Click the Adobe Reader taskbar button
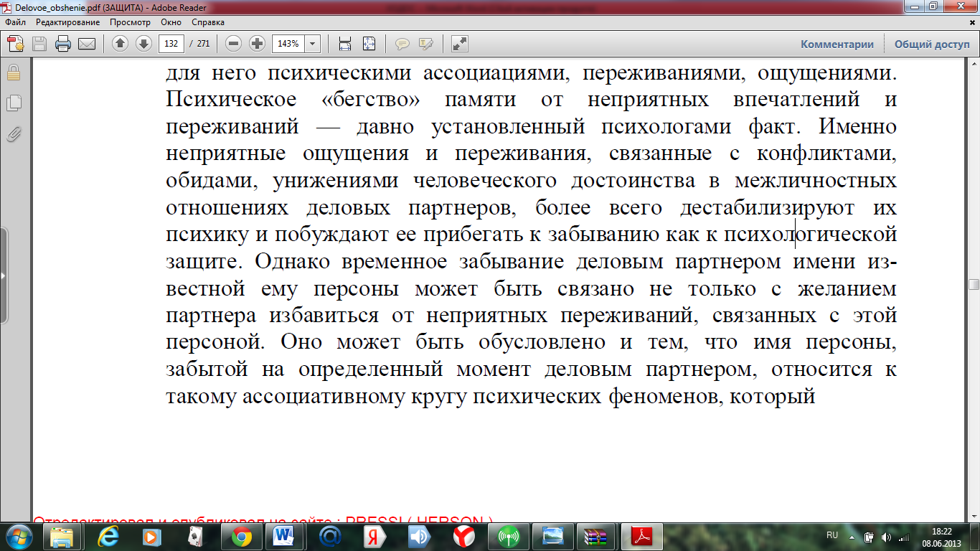 tap(641, 536)
